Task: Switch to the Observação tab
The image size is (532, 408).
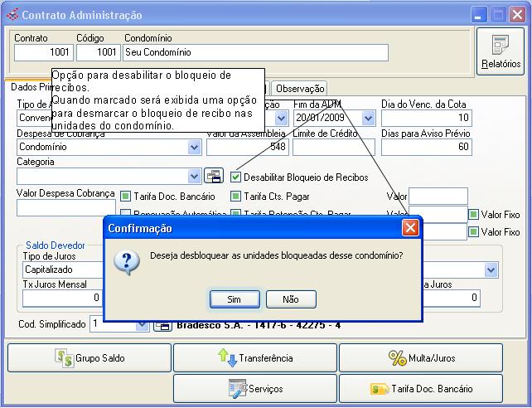Action: 300,89
